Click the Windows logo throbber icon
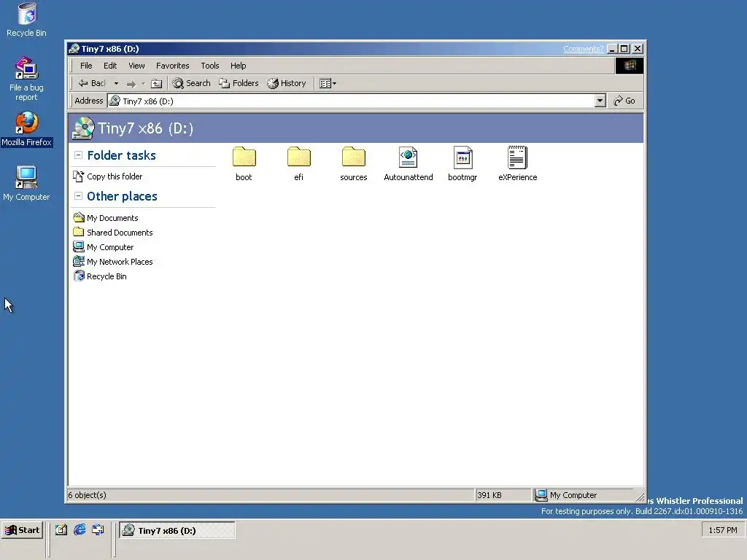The height and width of the screenshot is (560, 747). click(630, 65)
